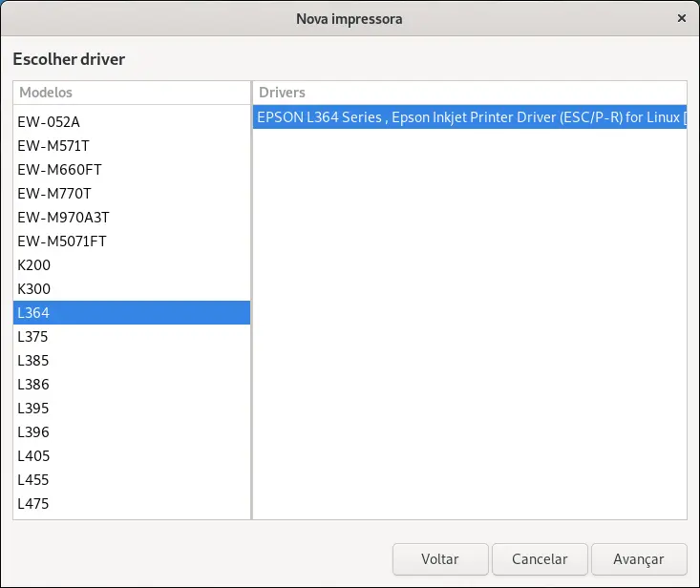The height and width of the screenshot is (588, 700).
Task: Click the Modelos column header
Action: tap(132, 93)
